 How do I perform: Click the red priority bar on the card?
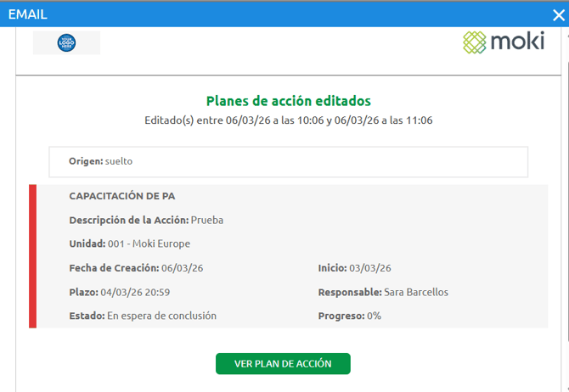(x=33, y=256)
